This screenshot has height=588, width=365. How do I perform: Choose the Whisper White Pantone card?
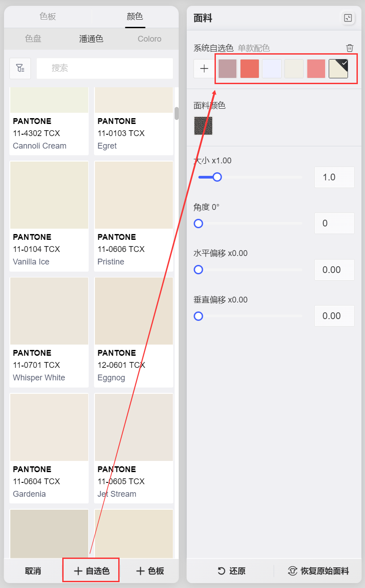[x=49, y=332]
